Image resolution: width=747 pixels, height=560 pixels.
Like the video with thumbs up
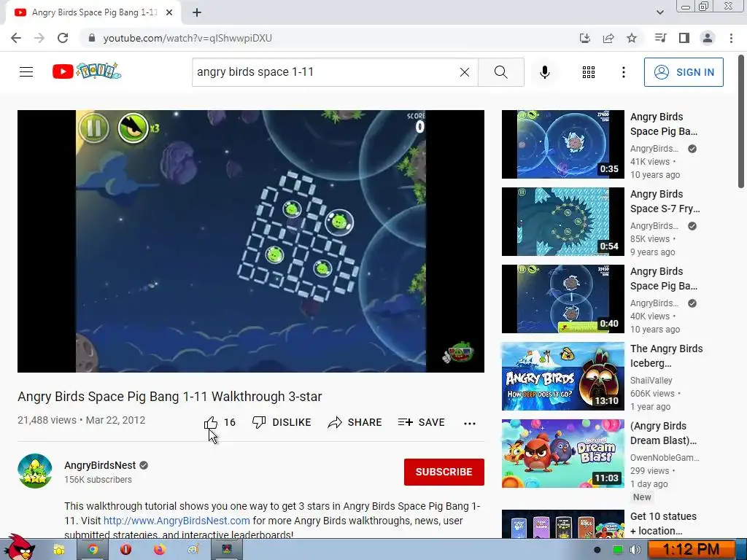coord(211,422)
